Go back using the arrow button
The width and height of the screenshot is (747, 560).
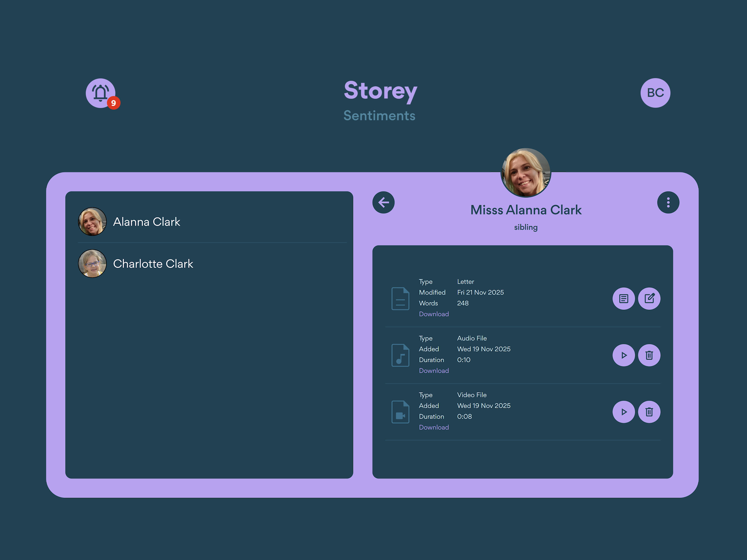click(383, 202)
